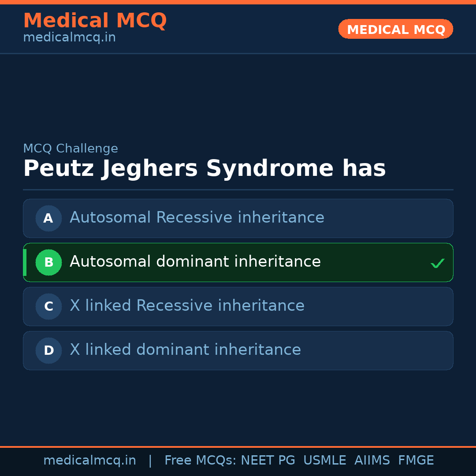Click the Peutz Jeghers Syndrome question heading

pos(204,169)
